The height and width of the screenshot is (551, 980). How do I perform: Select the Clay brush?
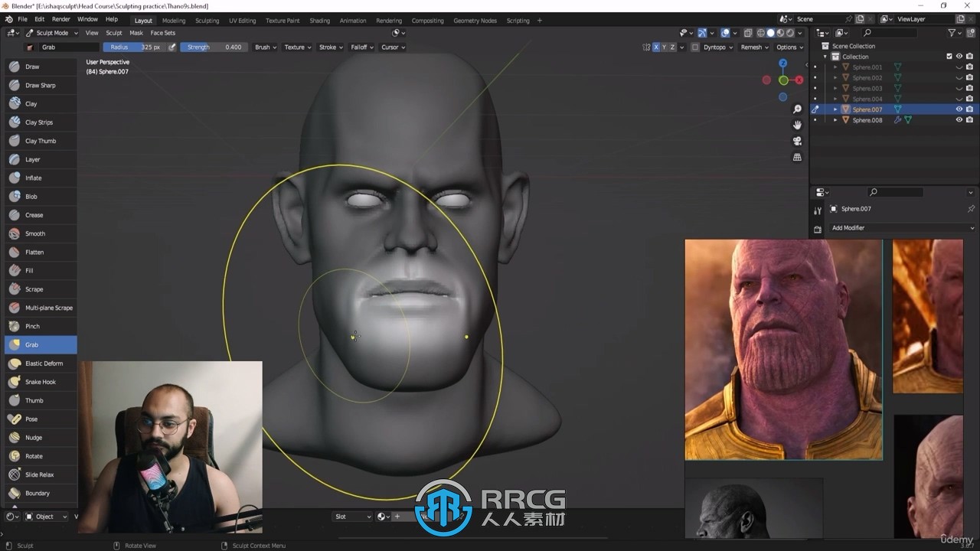point(41,103)
